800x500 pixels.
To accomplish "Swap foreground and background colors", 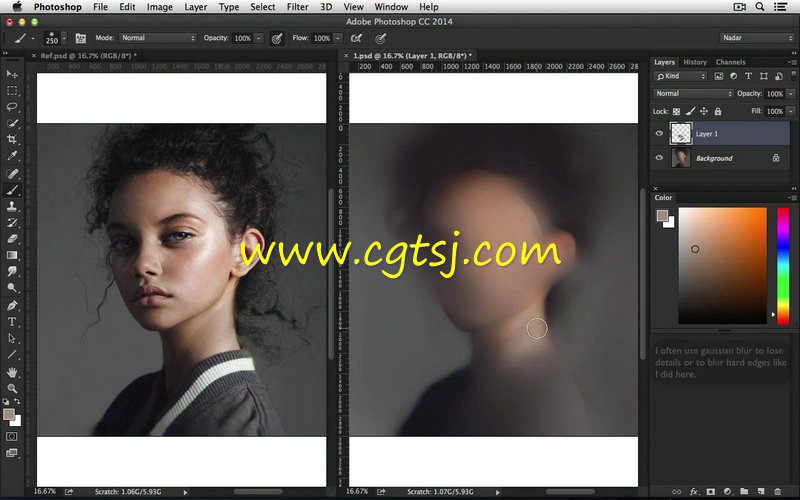I will pyautogui.click(x=17, y=402).
